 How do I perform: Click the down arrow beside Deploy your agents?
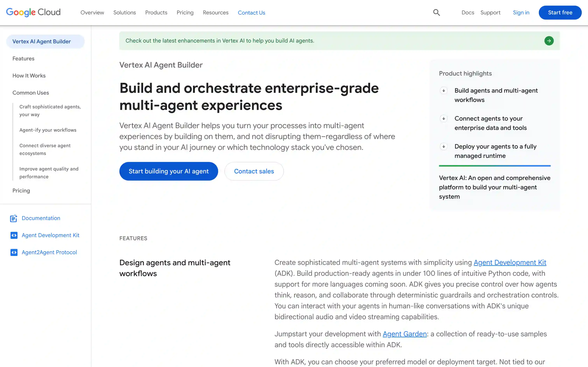coord(443,146)
